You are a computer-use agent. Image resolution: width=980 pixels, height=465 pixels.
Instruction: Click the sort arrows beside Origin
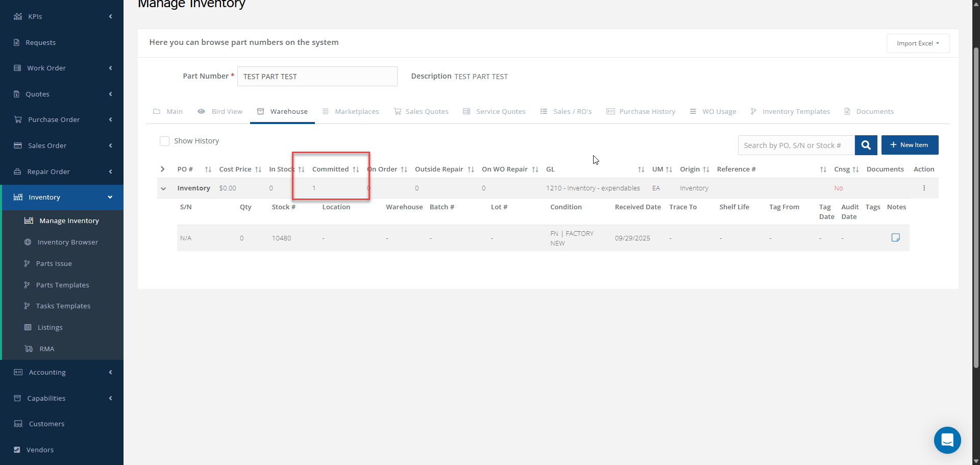click(x=706, y=169)
